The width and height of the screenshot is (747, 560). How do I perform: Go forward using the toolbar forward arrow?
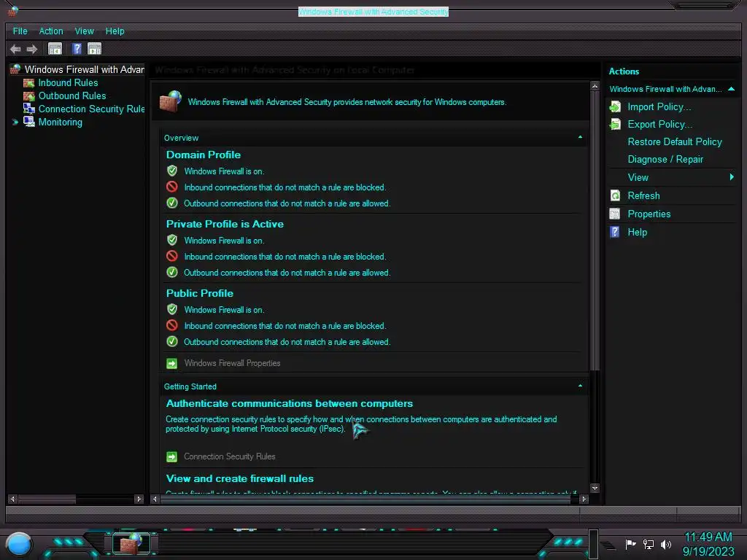(x=32, y=49)
